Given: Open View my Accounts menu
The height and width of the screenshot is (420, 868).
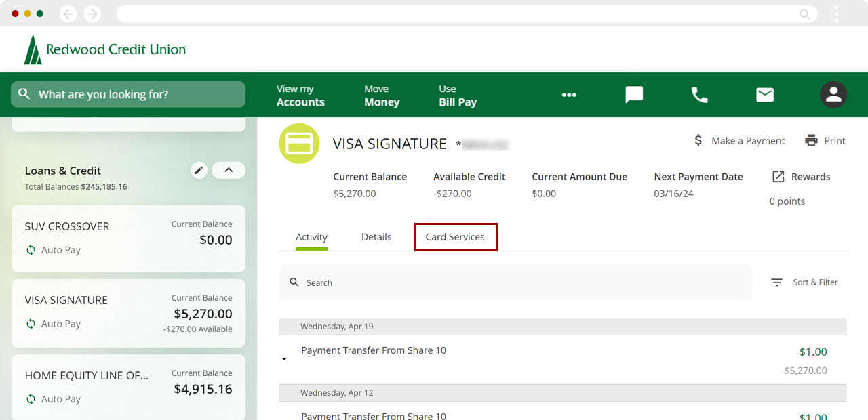Looking at the screenshot, I should pyautogui.click(x=300, y=96).
